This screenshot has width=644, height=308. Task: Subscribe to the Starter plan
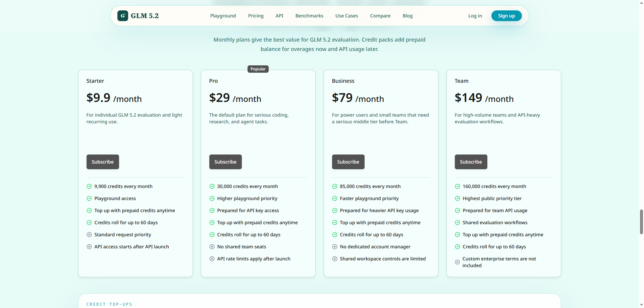pyautogui.click(x=103, y=162)
